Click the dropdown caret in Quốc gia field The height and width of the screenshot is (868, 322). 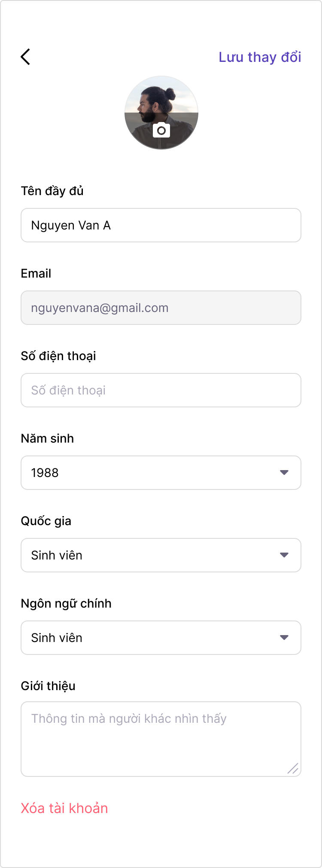click(x=284, y=555)
